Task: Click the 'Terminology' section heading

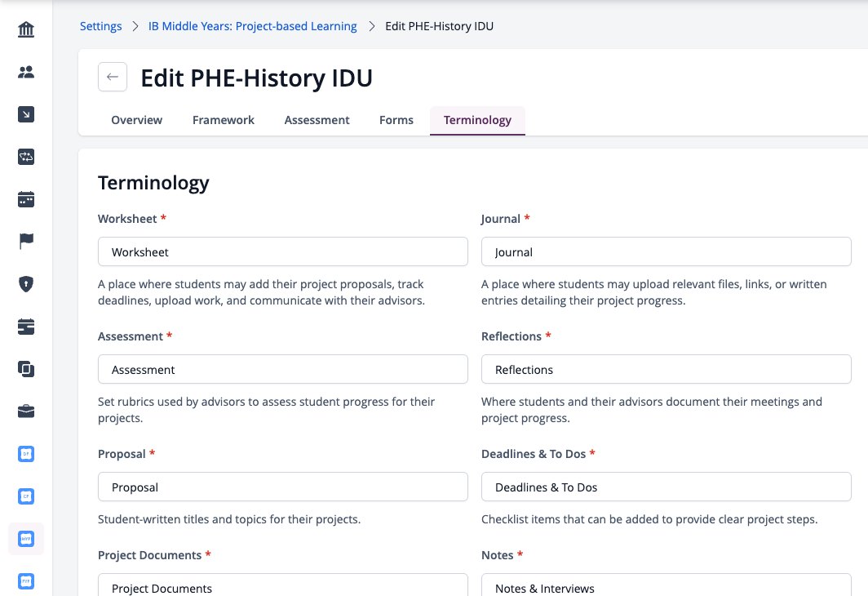Action: point(153,183)
